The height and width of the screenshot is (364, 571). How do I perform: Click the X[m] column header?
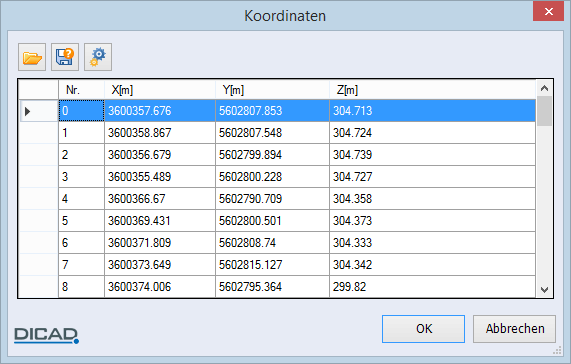pyautogui.click(x=160, y=90)
